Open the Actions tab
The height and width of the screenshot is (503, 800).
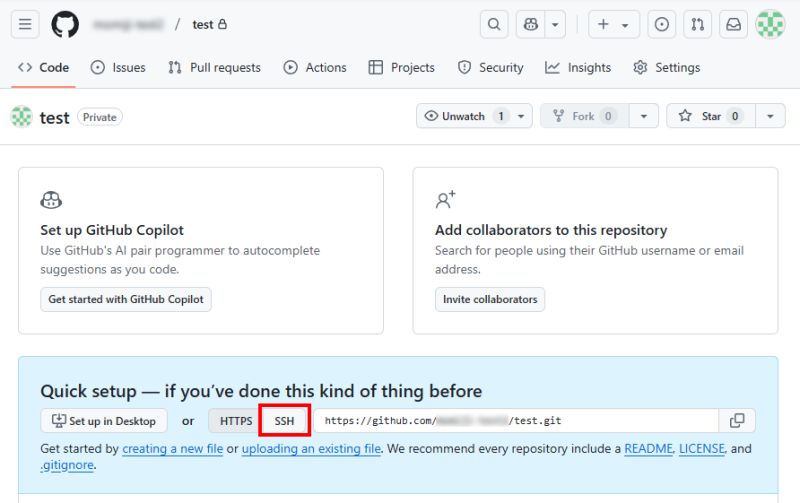click(315, 67)
